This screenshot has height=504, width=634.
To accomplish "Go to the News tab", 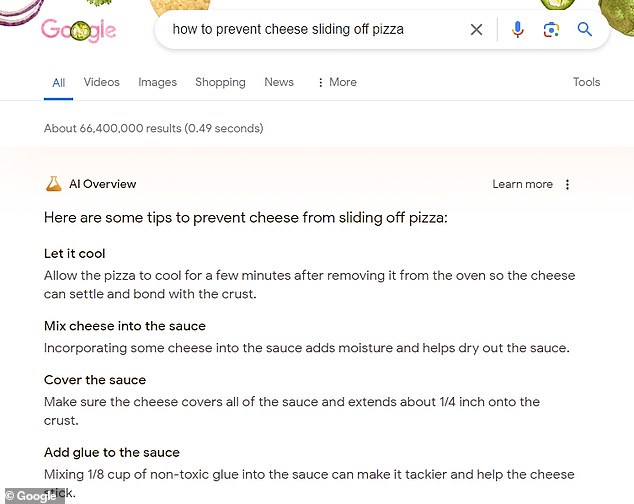I will pos(279,82).
